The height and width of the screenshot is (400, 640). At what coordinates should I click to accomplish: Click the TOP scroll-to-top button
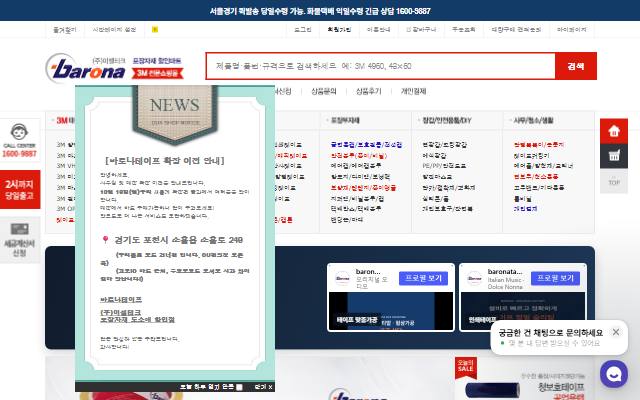pos(613,181)
